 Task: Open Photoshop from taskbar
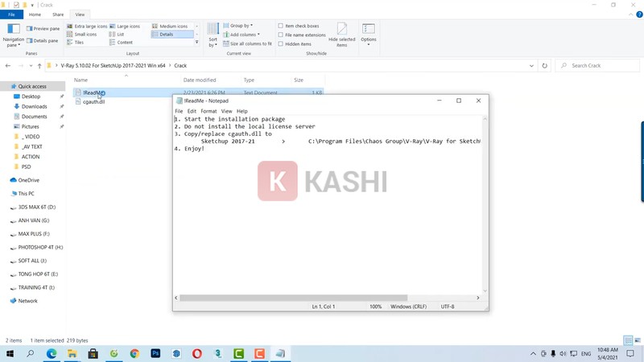point(155,353)
